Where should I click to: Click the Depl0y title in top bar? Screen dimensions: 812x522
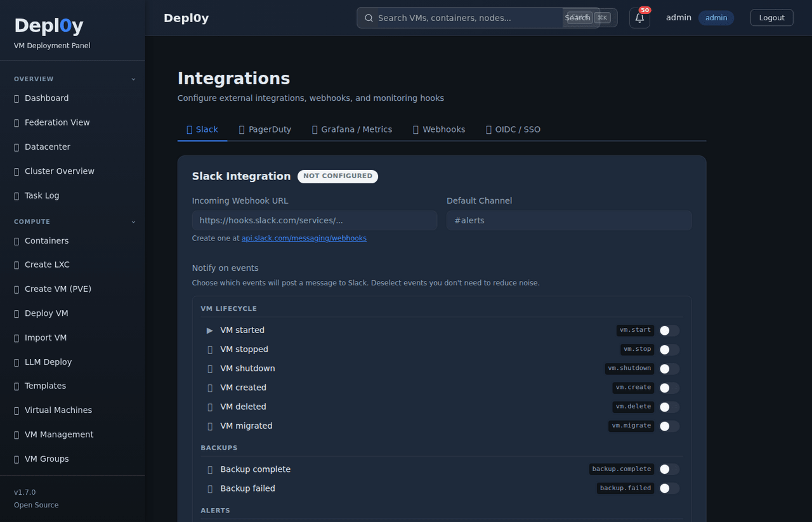[187, 18]
